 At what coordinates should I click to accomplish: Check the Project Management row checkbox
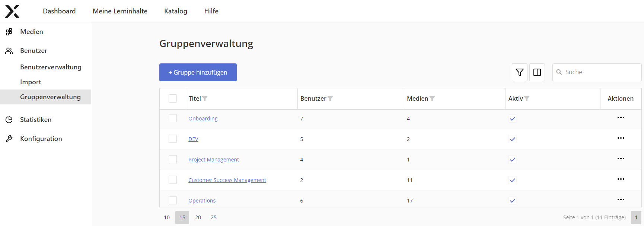pos(173,159)
